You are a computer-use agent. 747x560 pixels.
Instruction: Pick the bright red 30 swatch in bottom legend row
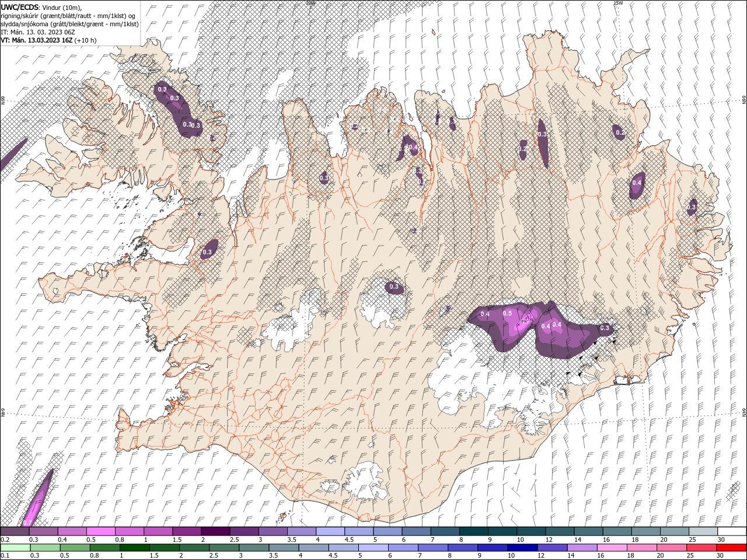[x=731, y=548]
